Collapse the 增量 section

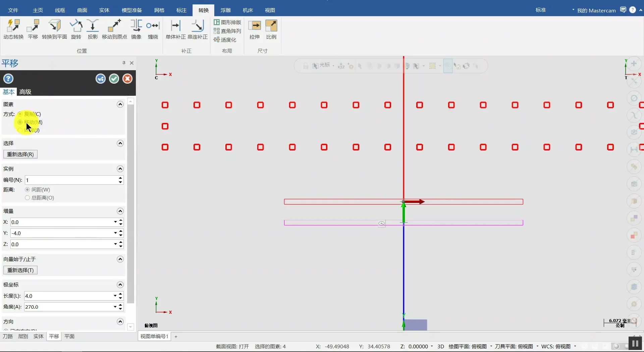point(120,211)
